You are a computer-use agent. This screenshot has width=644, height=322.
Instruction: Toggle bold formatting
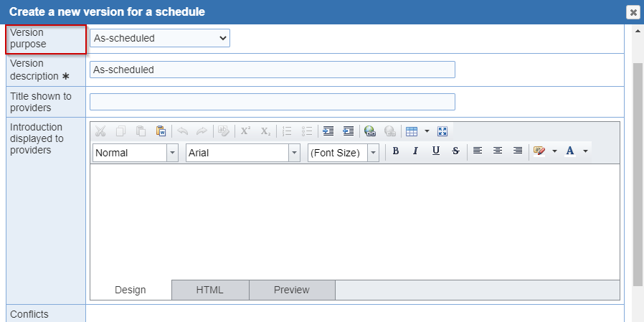[396, 151]
